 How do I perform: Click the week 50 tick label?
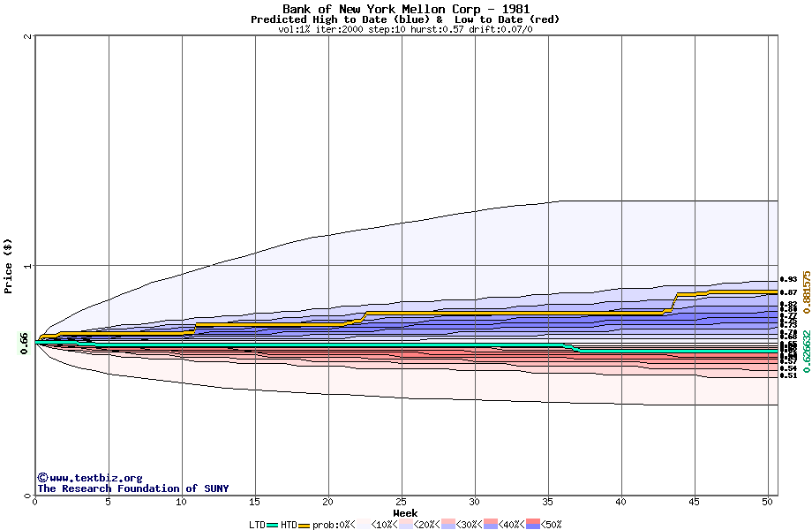[x=768, y=503]
